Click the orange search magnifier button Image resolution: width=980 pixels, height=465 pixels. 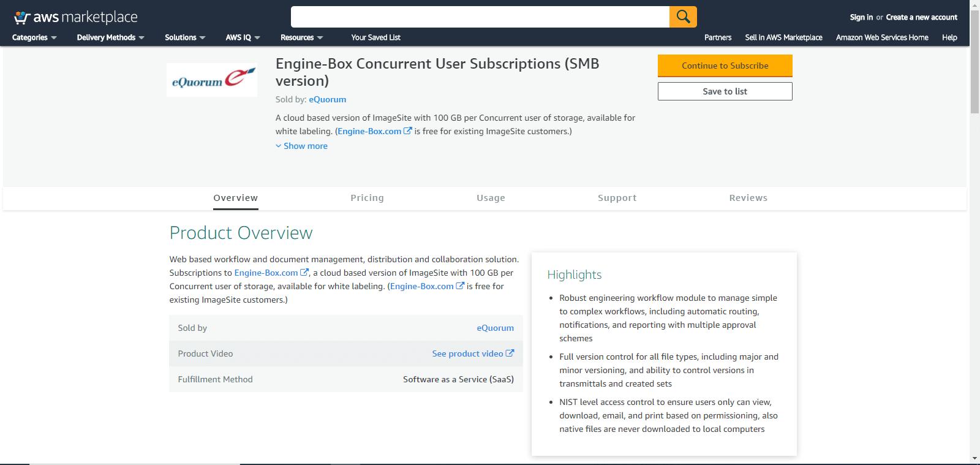[683, 17]
